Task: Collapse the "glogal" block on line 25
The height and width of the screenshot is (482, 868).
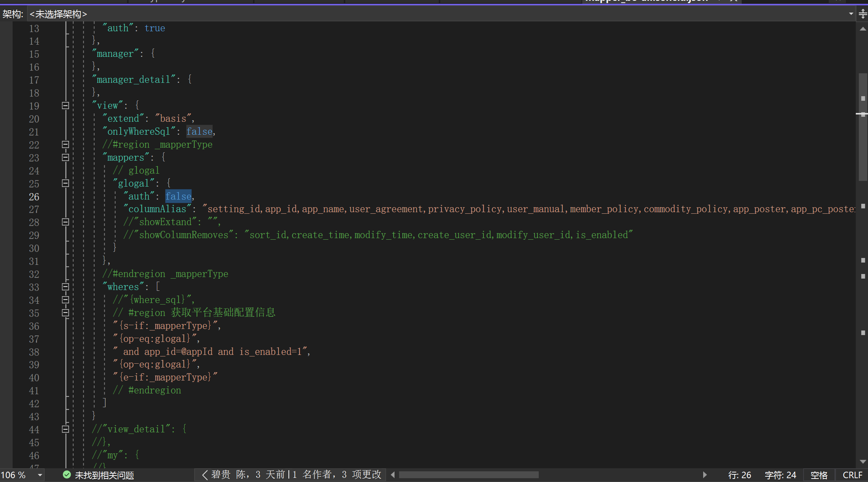Action: [x=65, y=184]
